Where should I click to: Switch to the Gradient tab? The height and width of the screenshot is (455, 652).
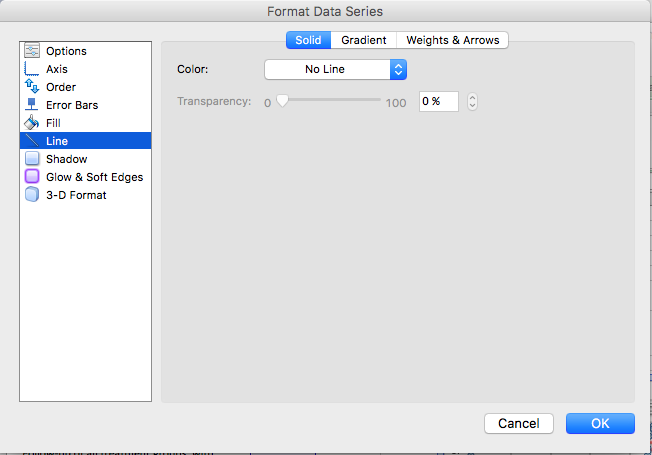(x=364, y=40)
